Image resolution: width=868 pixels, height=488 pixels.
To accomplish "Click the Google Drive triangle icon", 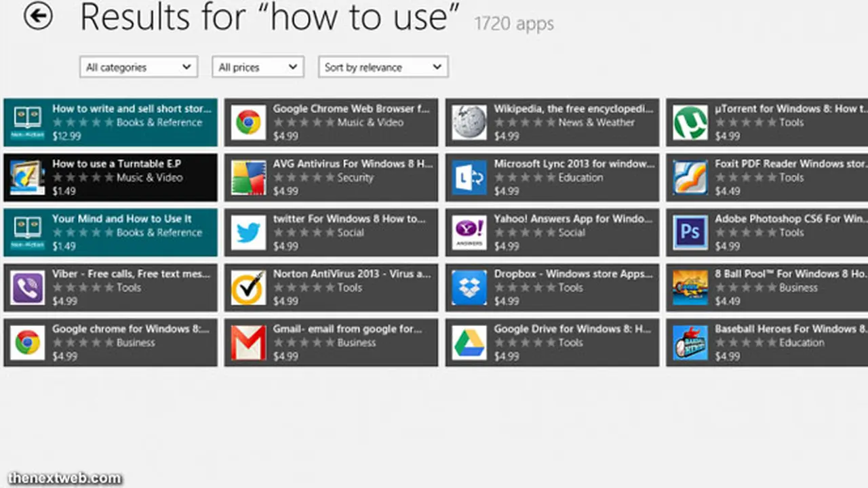I will click(469, 342).
